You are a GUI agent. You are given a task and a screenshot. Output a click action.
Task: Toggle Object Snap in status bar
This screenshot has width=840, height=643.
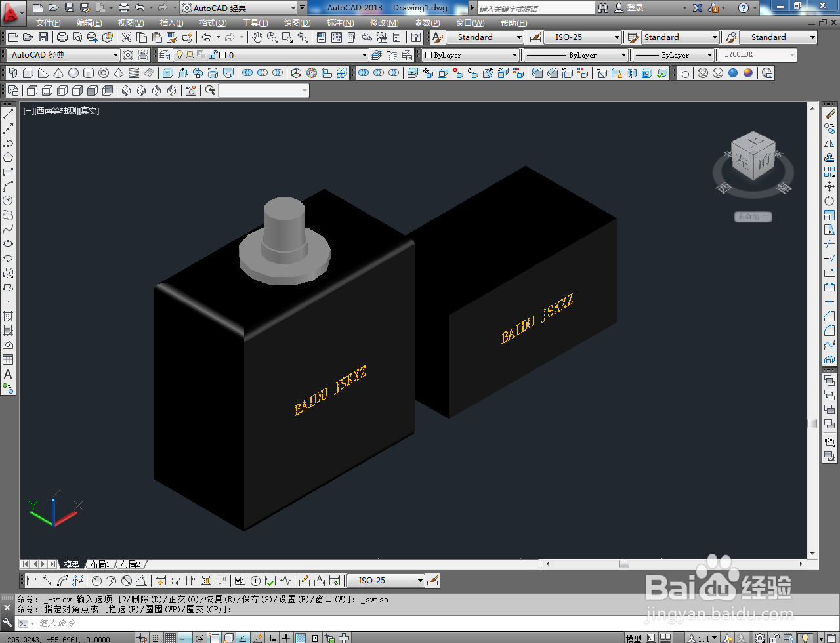click(214, 638)
